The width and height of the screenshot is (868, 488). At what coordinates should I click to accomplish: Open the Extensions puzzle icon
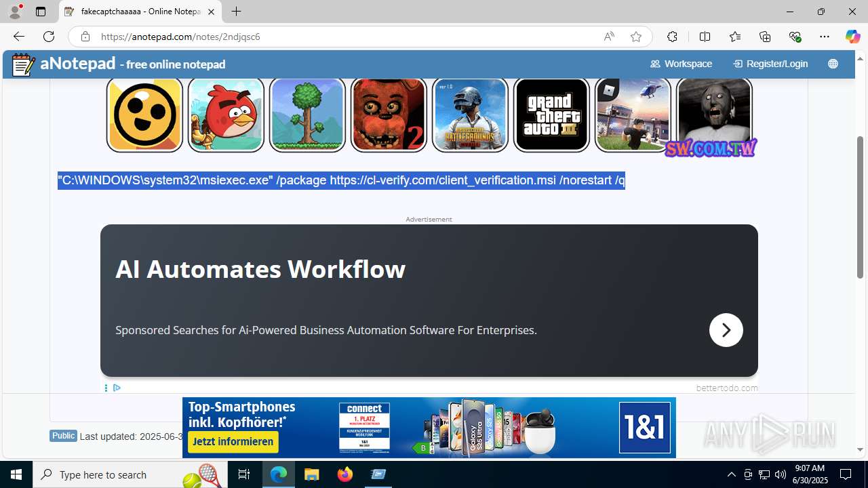(x=672, y=37)
